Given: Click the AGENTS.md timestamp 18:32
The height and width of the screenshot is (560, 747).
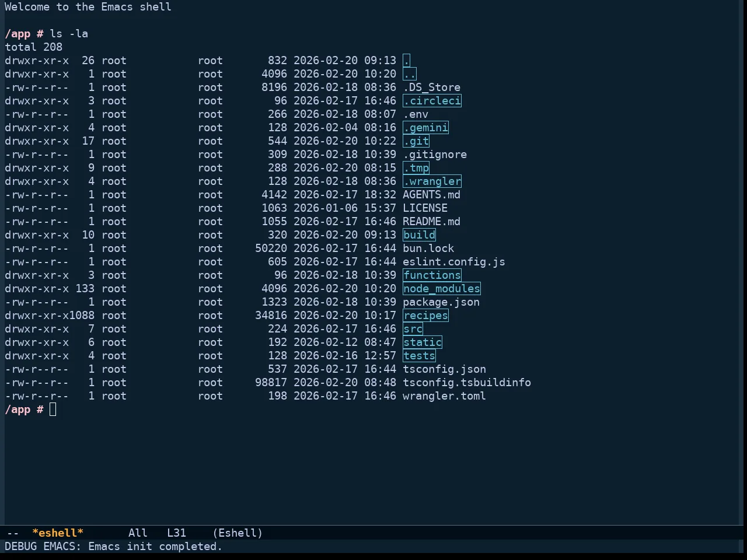Looking at the screenshot, I should pos(380,195).
